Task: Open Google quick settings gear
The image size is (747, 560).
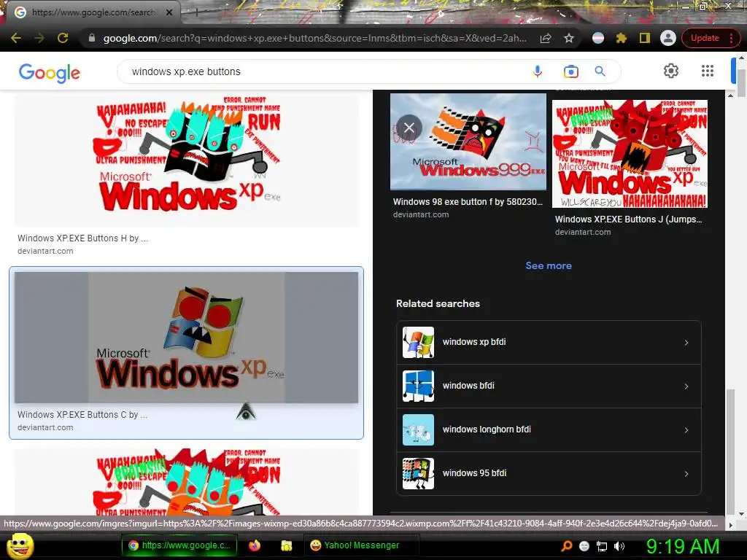Action: tap(671, 71)
